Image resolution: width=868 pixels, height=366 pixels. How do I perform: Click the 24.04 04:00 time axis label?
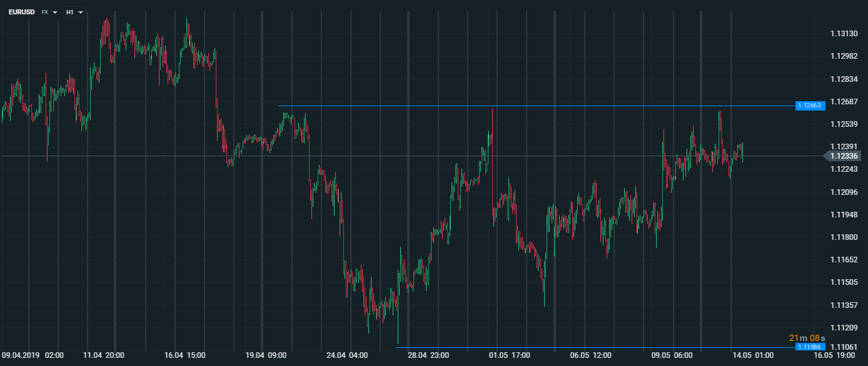[347, 355]
